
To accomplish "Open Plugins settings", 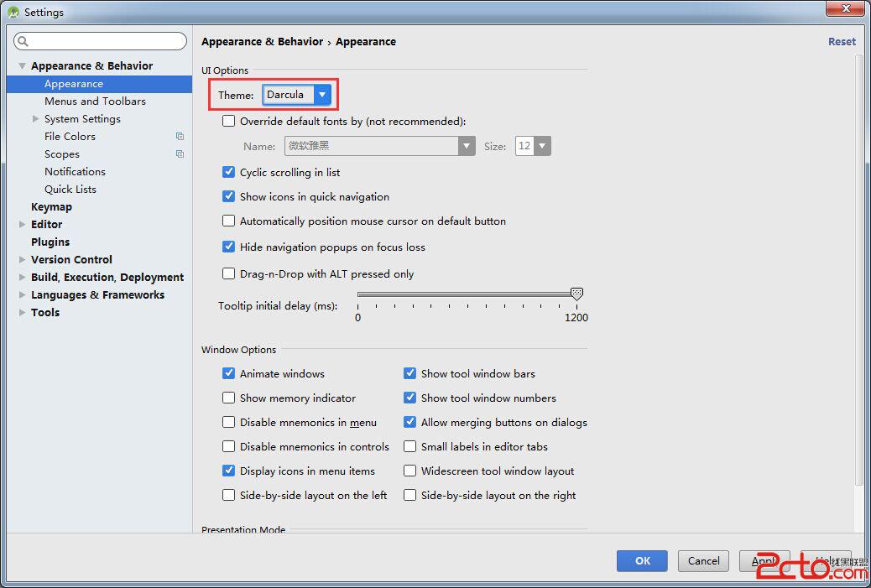I will (50, 242).
